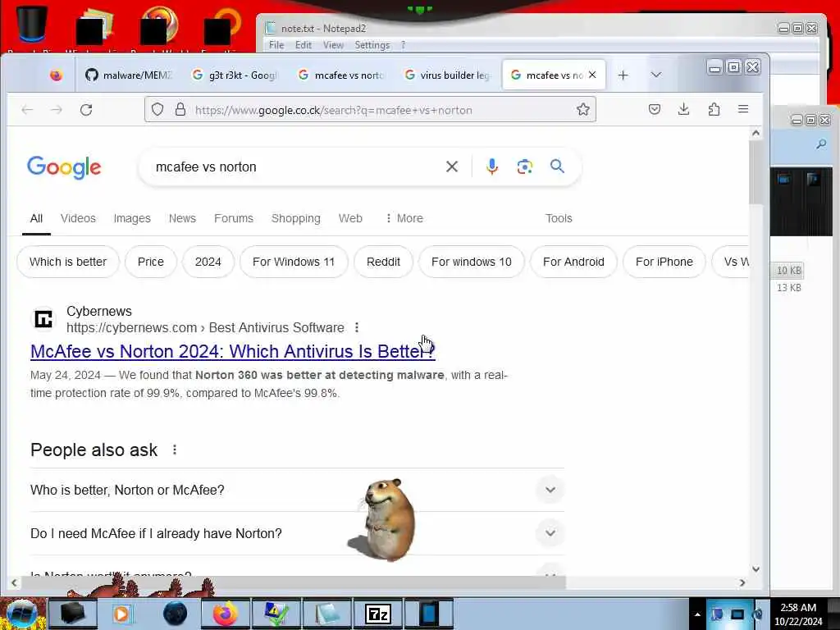840x630 pixels.
Task: Open Firefox View pinned tab
Action: pos(56,75)
